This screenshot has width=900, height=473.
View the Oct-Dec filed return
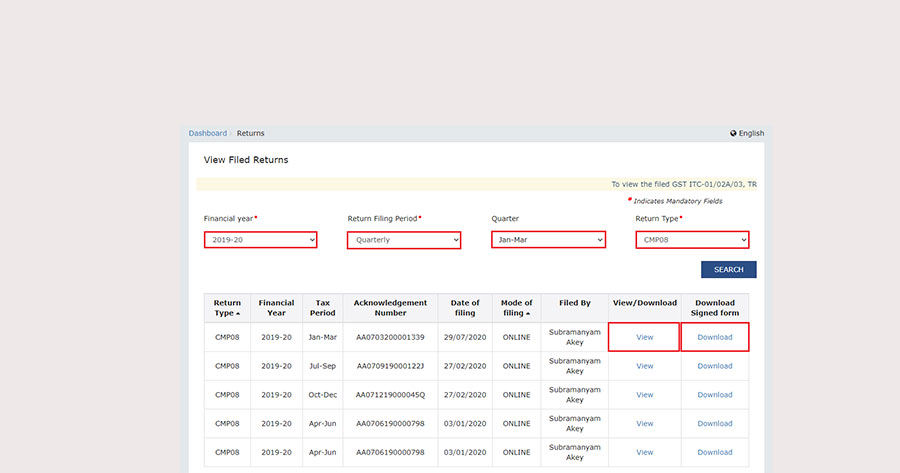coord(645,395)
